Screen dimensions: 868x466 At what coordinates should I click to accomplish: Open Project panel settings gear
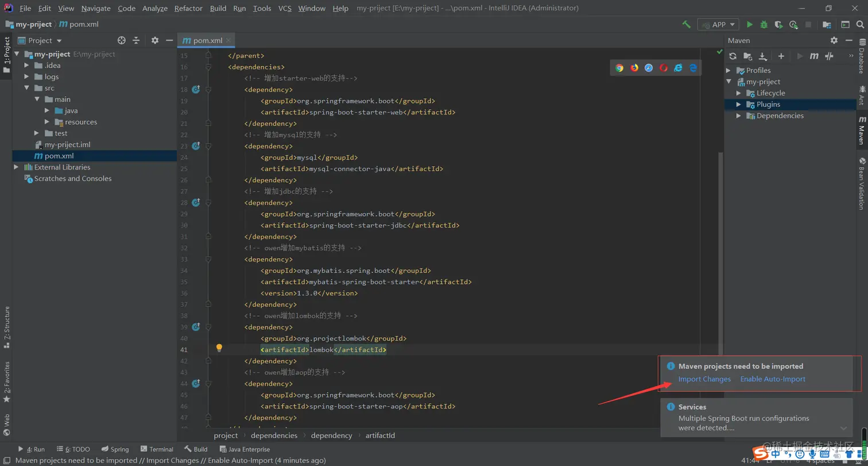coord(155,40)
